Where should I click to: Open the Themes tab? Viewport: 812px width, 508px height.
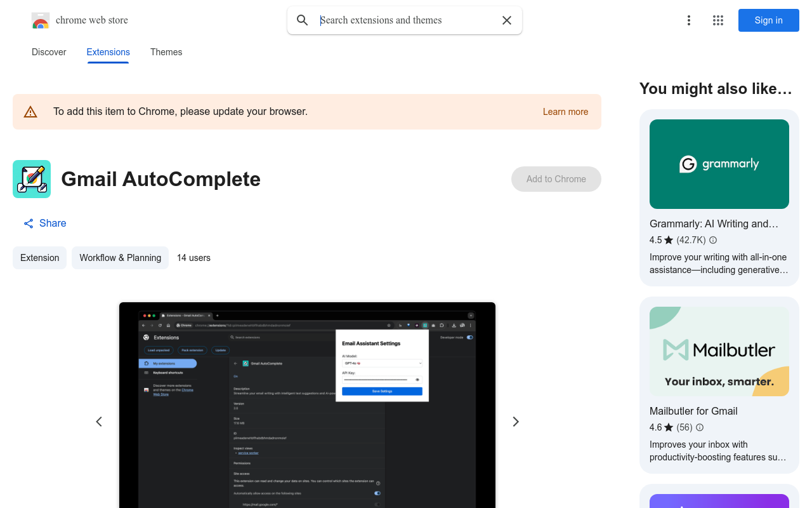pyautogui.click(x=166, y=52)
